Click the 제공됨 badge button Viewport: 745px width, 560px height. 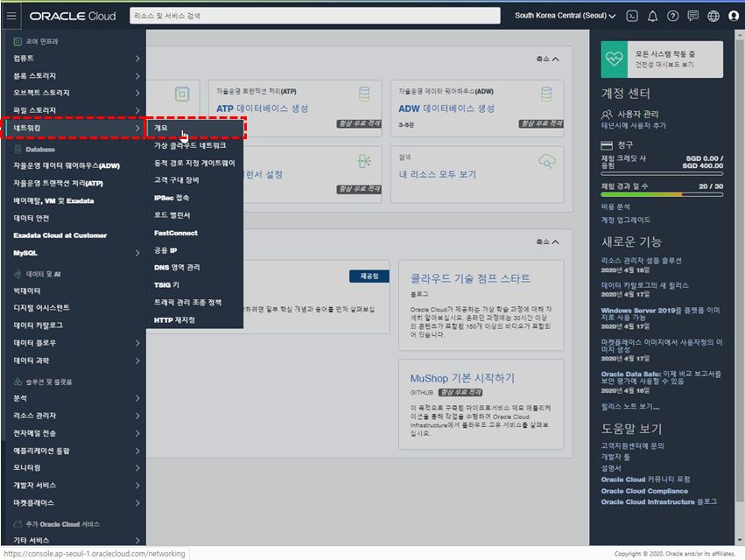coord(369,276)
